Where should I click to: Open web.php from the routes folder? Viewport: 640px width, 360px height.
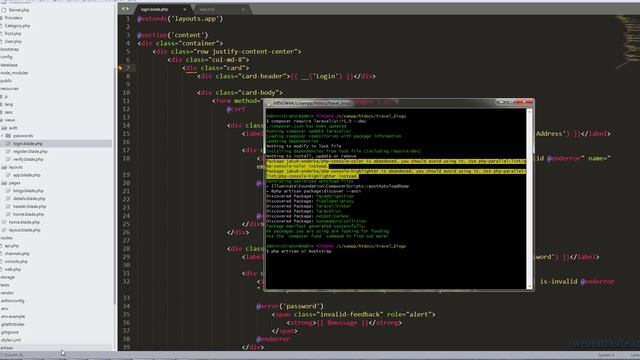tap(12, 269)
